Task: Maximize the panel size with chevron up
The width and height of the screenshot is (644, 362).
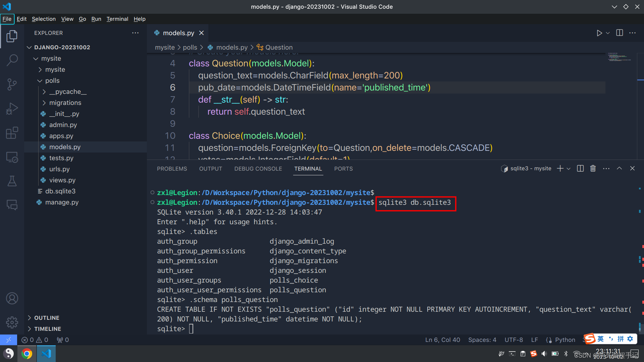Action: 619,169
